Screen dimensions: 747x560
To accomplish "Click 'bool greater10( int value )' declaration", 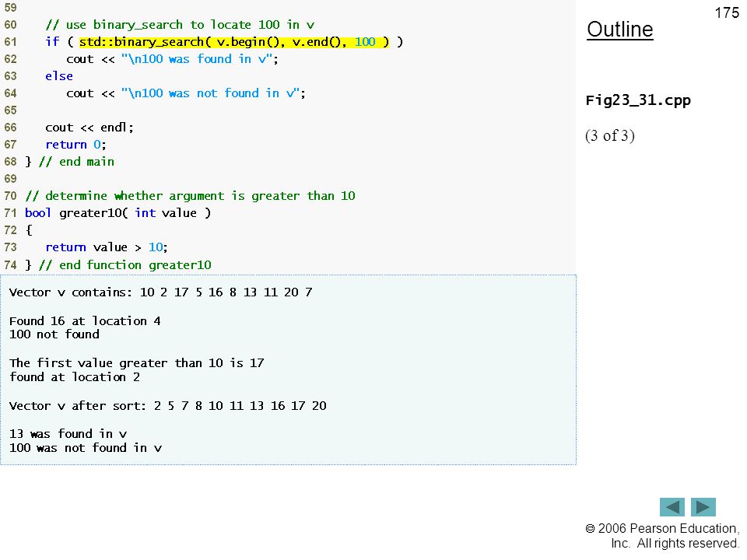I will tap(117, 213).
